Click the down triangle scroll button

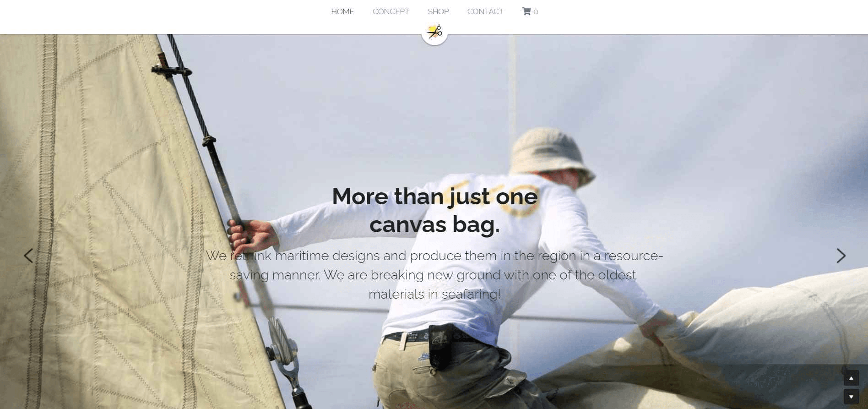[851, 397]
